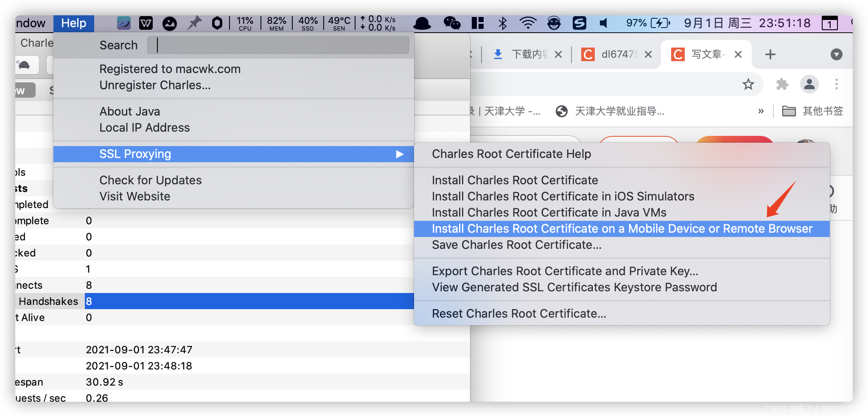Click the pin icon in menu bar
Screen dimensions: 868x417
[194, 23]
